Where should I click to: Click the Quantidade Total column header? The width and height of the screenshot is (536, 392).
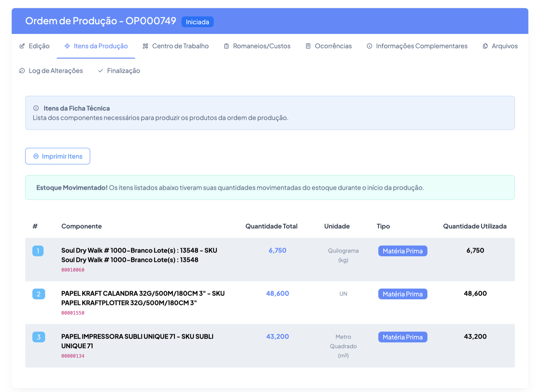coord(271,226)
